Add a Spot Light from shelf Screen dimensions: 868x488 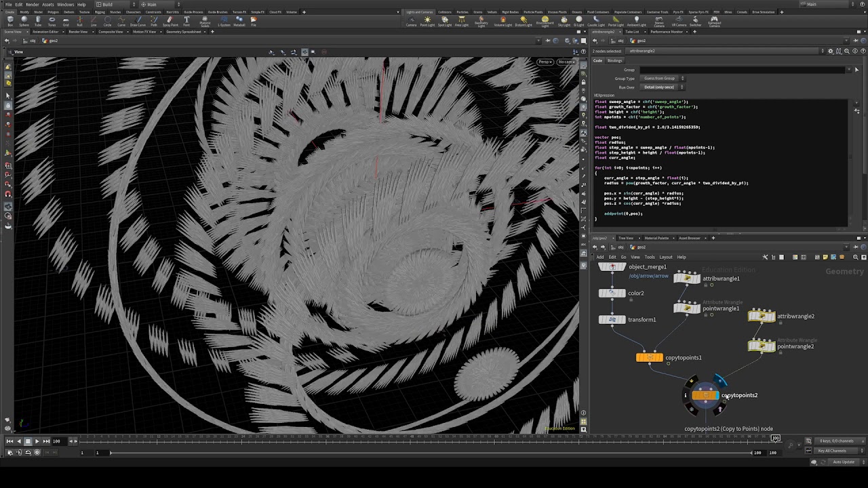coord(445,21)
